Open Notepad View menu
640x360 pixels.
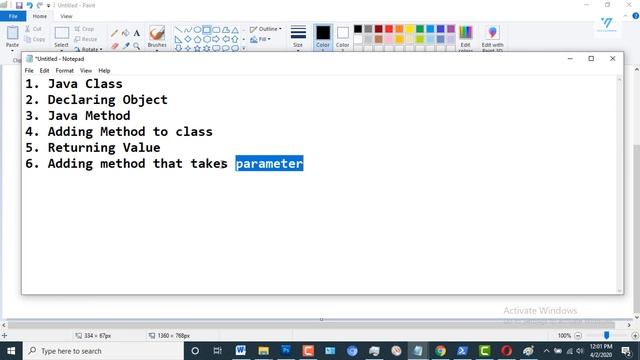coord(86,71)
